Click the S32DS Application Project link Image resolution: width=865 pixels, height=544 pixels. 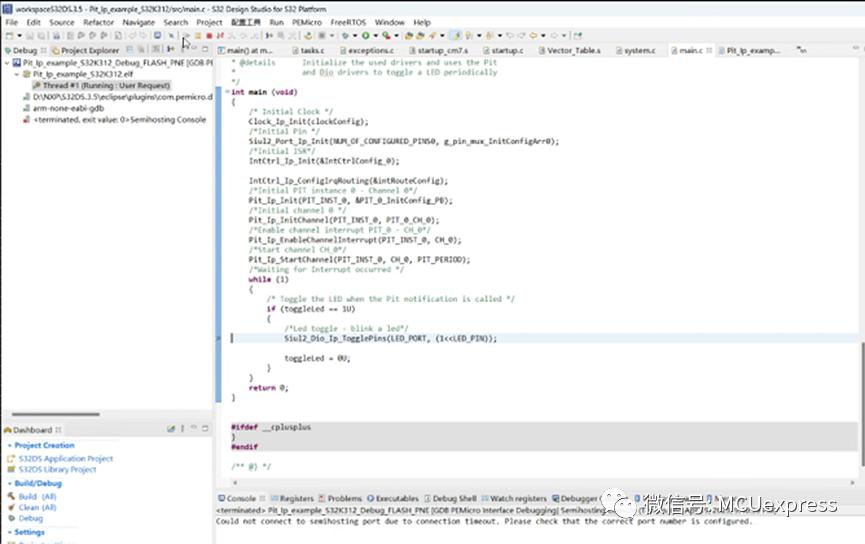pyautogui.click(x=66, y=458)
